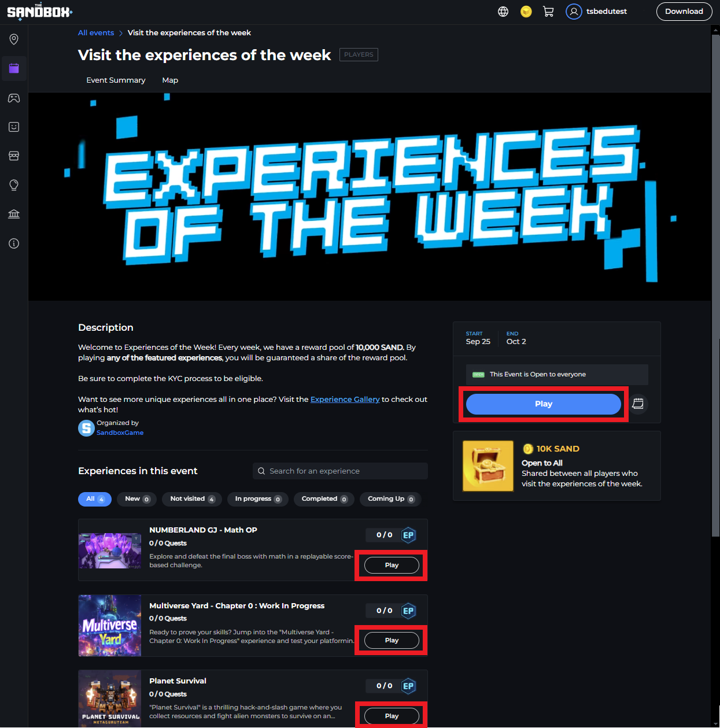
Task: Open the bank building sidebar icon
Action: (14, 214)
